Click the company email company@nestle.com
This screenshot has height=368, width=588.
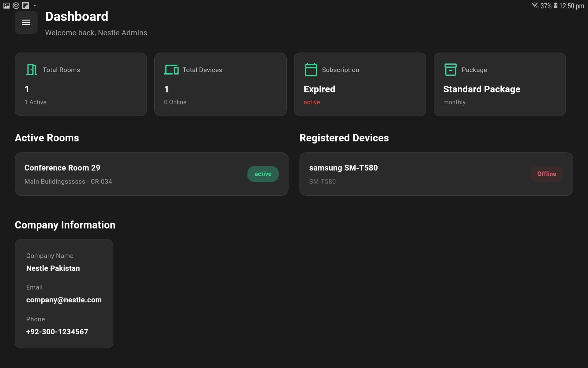(x=64, y=300)
